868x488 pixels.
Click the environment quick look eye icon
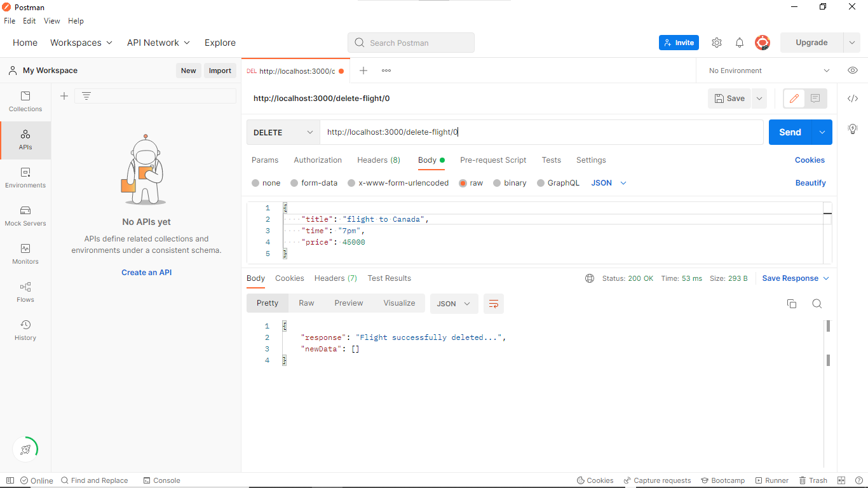[853, 71]
